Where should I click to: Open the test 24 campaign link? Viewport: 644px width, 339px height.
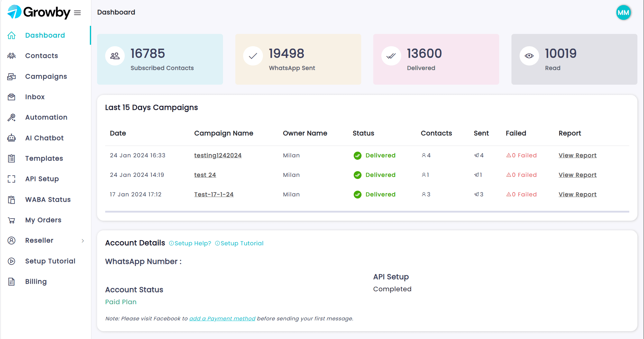205,175
